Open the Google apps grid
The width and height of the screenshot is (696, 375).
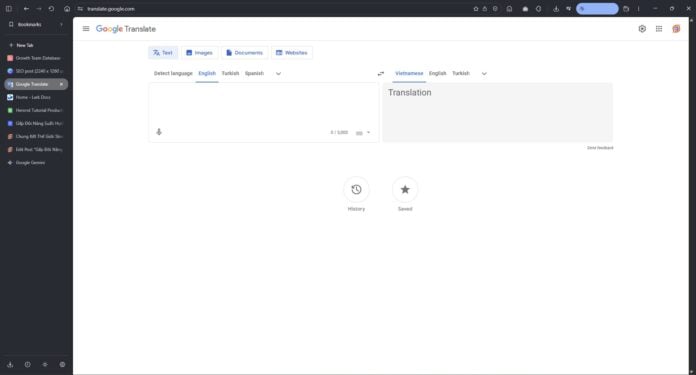659,29
